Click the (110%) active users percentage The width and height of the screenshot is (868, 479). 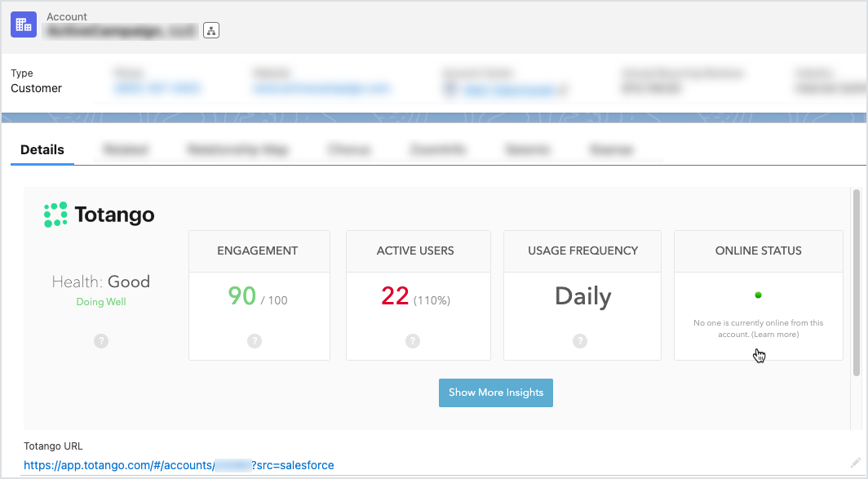tap(432, 300)
